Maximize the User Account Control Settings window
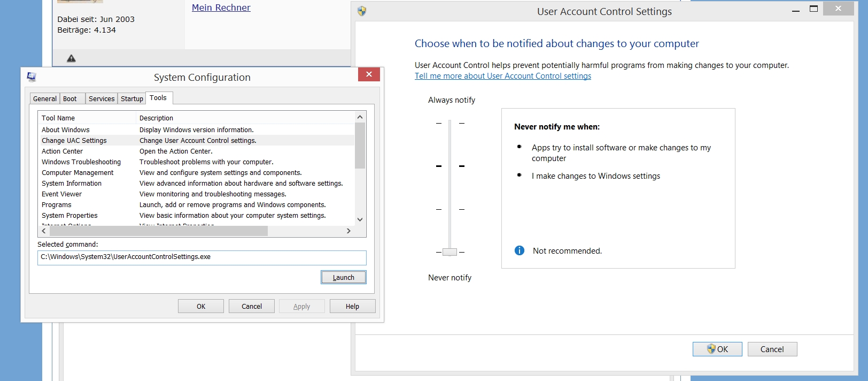Screen dimensions: 868x381 point(813,9)
